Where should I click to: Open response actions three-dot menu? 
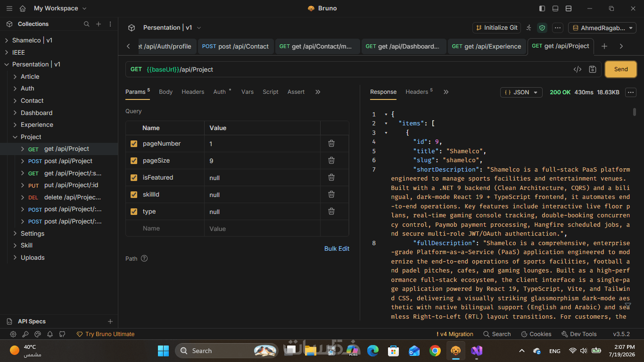pos(631,92)
